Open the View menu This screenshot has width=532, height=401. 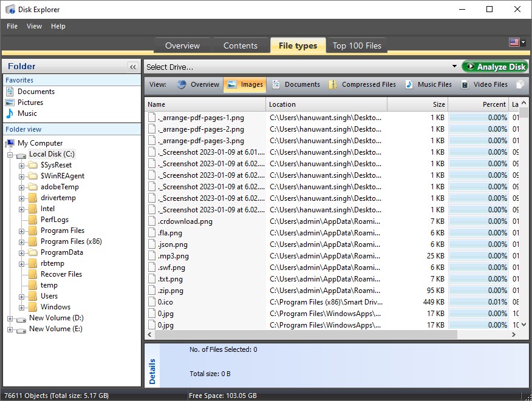34,26
